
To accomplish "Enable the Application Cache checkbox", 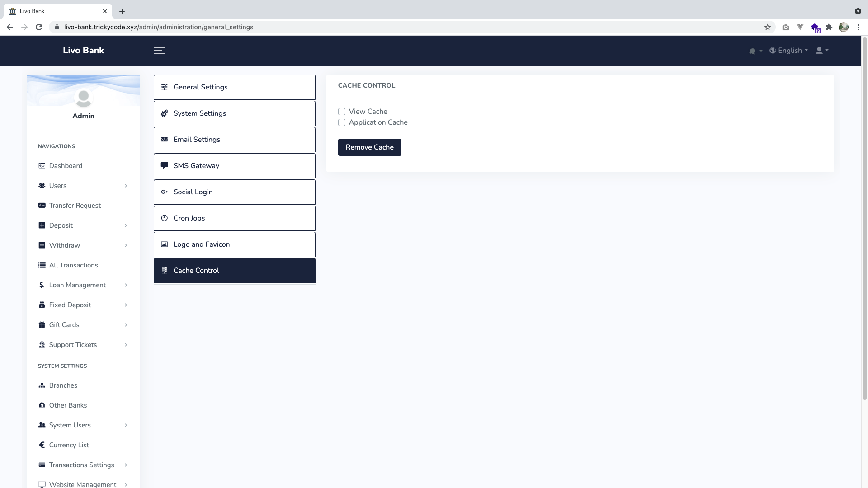I will (342, 122).
